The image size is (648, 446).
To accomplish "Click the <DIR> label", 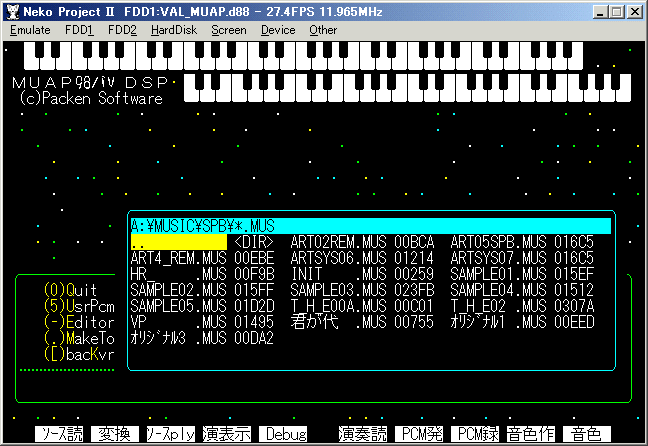I will tap(254, 242).
